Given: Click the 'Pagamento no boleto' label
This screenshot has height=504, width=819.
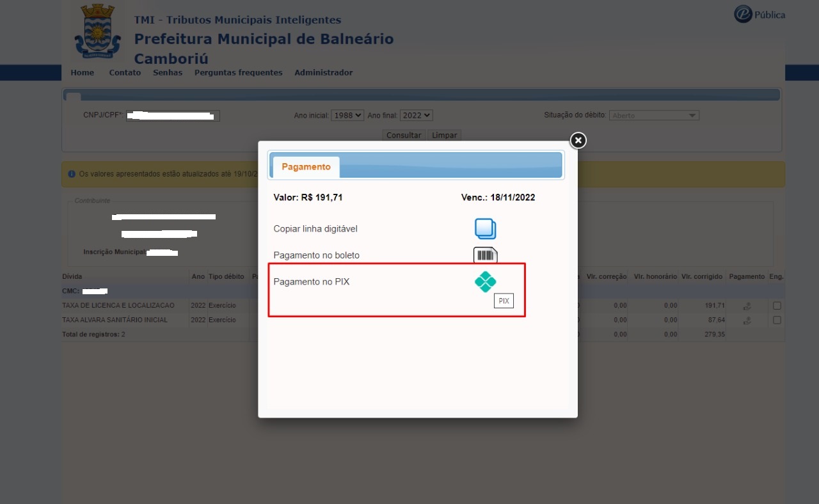Looking at the screenshot, I should tap(317, 255).
